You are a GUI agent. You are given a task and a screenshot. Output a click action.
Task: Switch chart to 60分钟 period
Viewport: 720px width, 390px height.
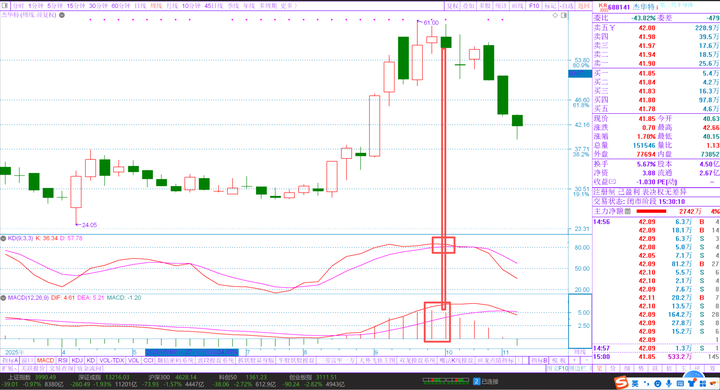(121, 6)
